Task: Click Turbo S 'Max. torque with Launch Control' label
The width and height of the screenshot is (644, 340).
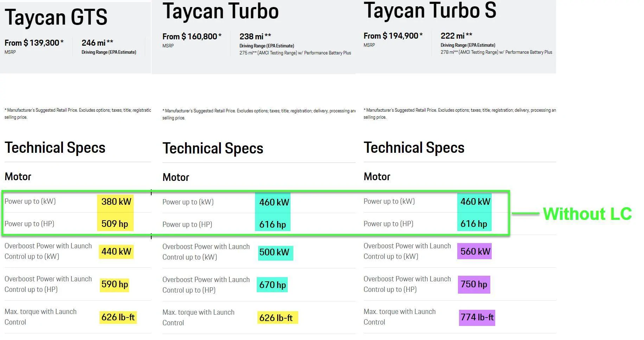Action: [x=400, y=317]
